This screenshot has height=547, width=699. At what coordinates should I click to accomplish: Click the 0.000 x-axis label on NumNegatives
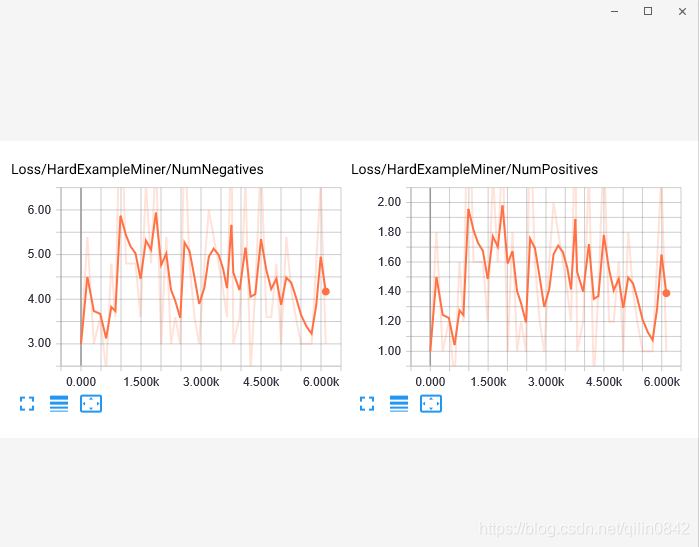pyautogui.click(x=81, y=382)
